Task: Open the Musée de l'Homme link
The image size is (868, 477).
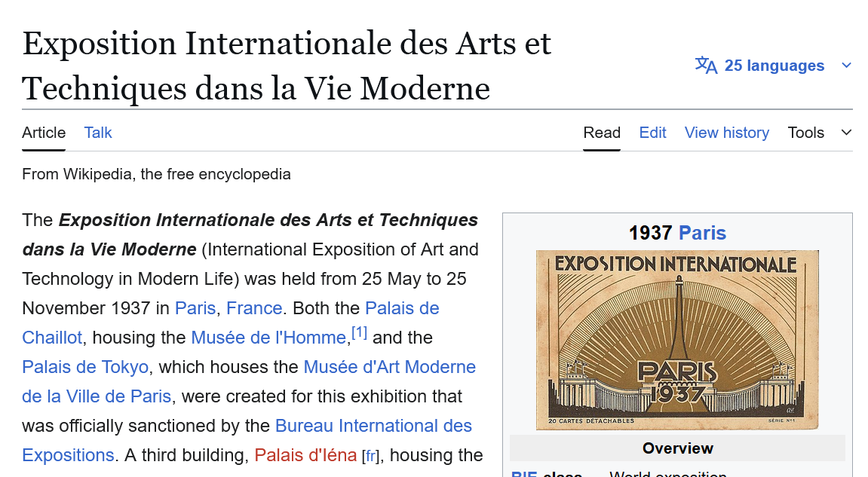Action: tap(268, 338)
